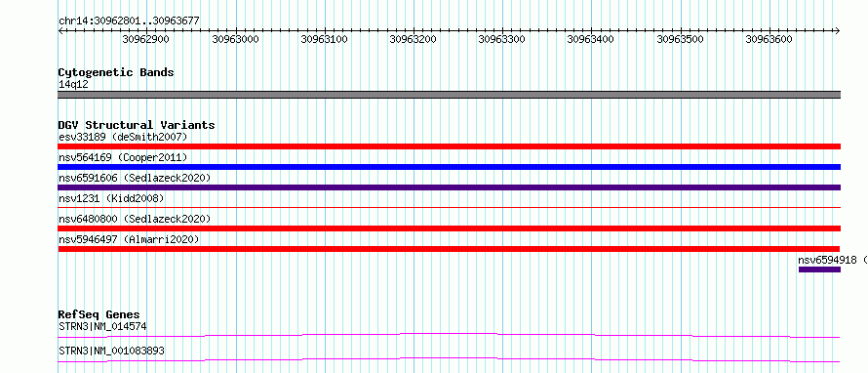868x373 pixels.
Task: Click the nsv5946497 (Almarri2020) label
Action: (x=129, y=239)
